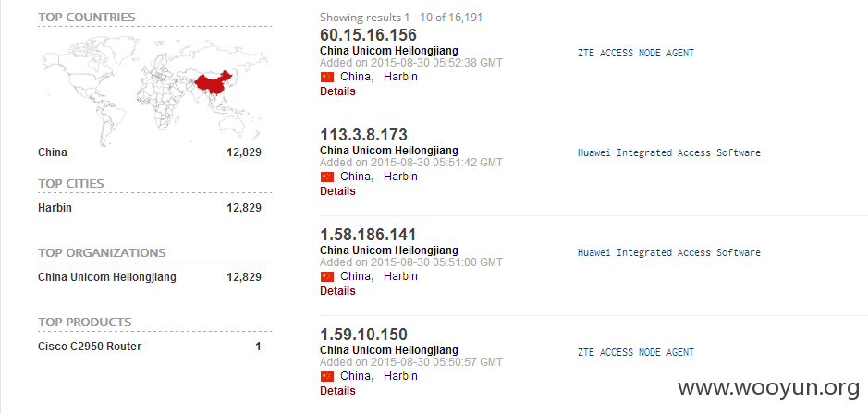868x414 pixels.
Task: Click the highlighted China region on world map
Action: pyautogui.click(x=212, y=84)
